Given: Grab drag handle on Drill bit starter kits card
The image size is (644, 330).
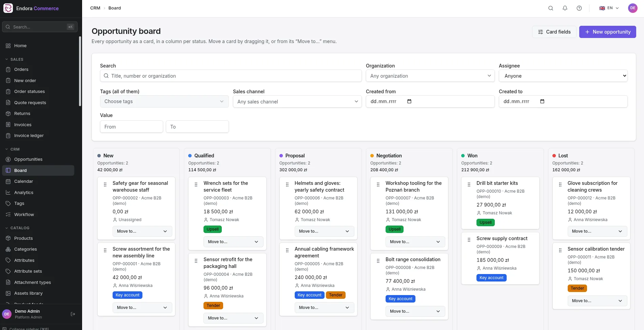Looking at the screenshot, I should tap(469, 185).
